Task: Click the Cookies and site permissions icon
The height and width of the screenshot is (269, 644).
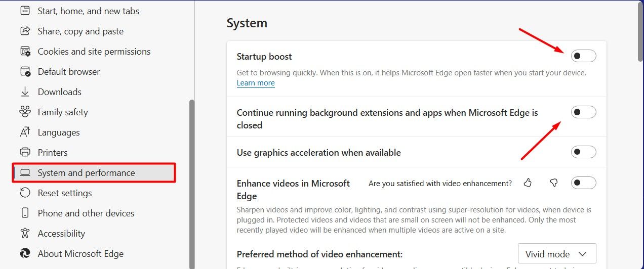Action: (x=25, y=51)
